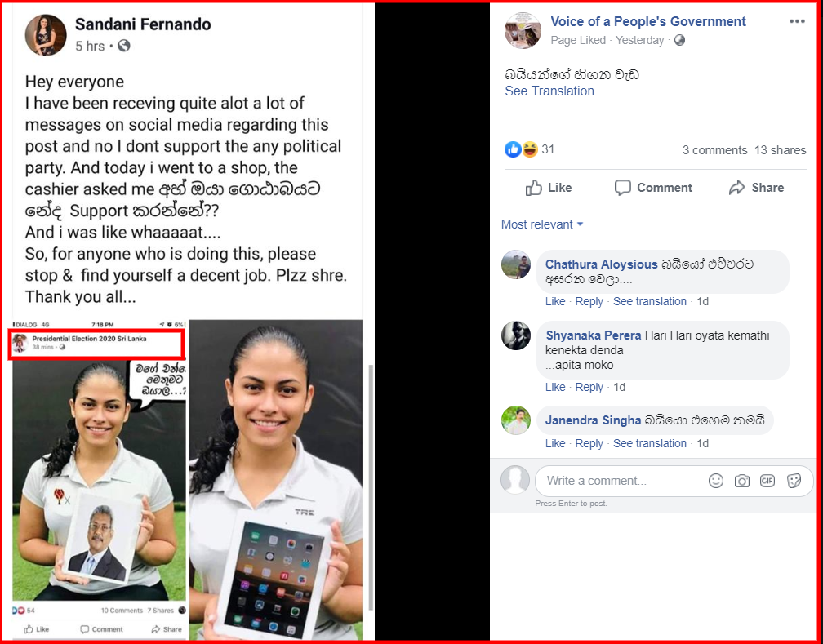See translation of Janendra Singha's comment
The width and height of the screenshot is (823, 644).
click(649, 443)
